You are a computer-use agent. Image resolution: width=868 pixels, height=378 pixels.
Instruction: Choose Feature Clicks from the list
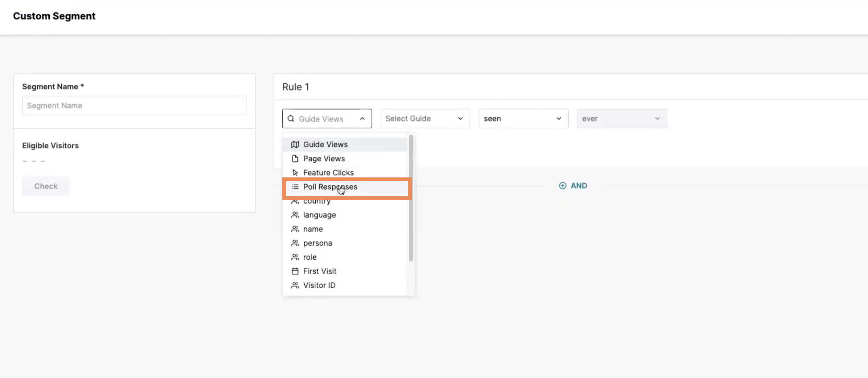click(345, 173)
